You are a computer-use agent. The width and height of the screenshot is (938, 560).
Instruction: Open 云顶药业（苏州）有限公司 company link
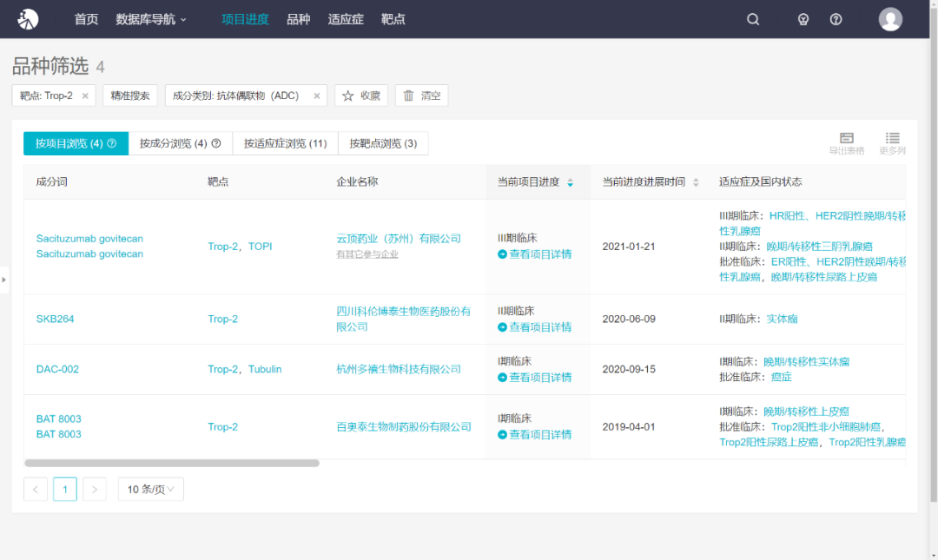click(x=399, y=239)
